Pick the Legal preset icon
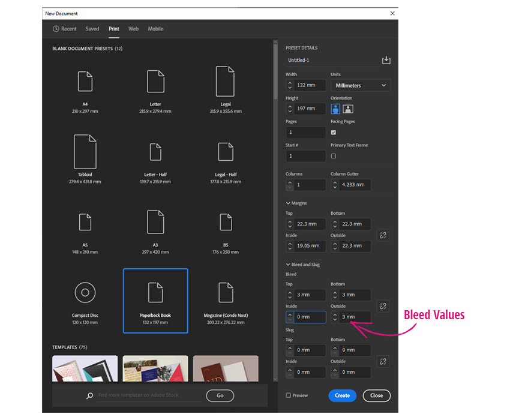 coord(225,81)
